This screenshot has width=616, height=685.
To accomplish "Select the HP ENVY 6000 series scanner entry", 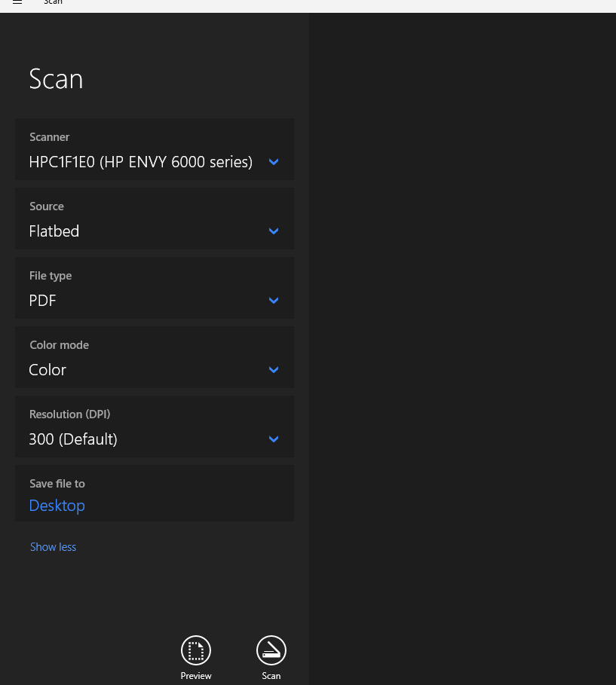I will click(140, 161).
